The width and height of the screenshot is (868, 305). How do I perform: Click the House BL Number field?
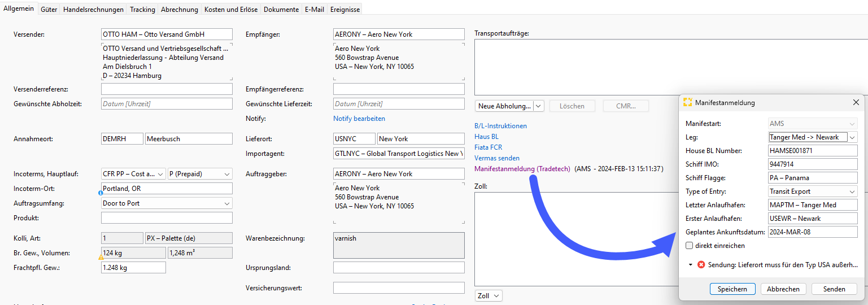pyautogui.click(x=812, y=151)
